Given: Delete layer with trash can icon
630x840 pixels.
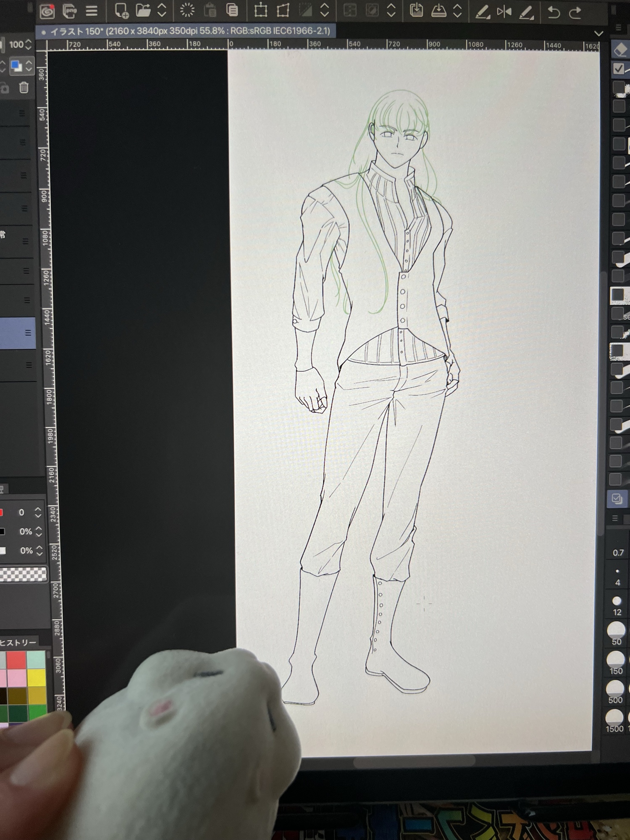Looking at the screenshot, I should pyautogui.click(x=24, y=88).
